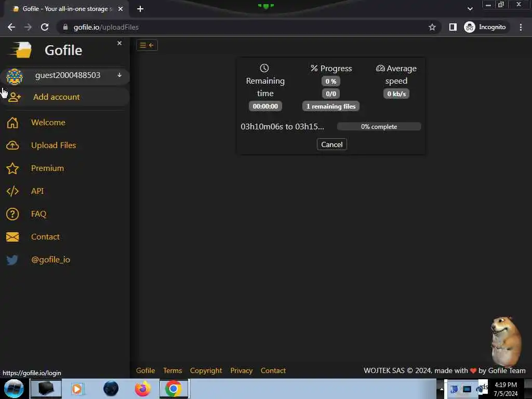
Task: Bookmark this page with the star icon
Action: point(432,27)
